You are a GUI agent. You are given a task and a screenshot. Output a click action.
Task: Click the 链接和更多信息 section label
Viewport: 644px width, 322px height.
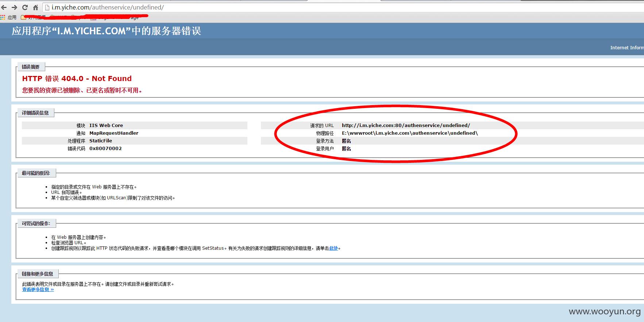tap(38, 274)
